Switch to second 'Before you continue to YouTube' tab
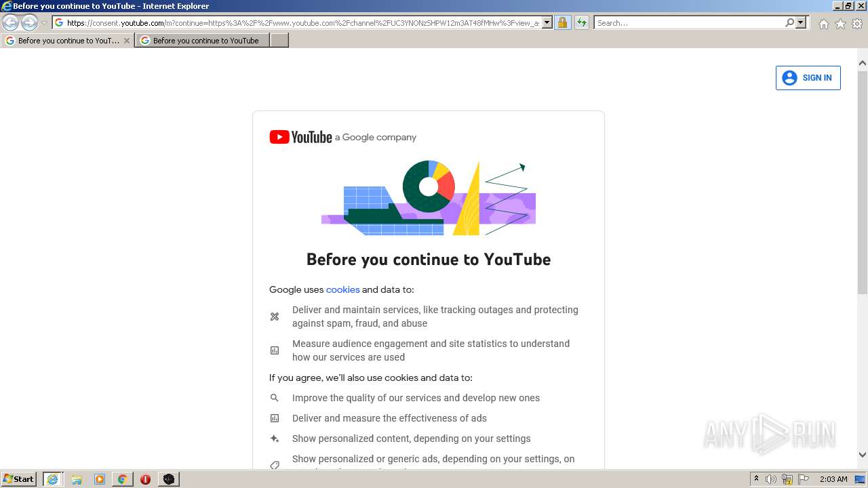The image size is (868, 488). coord(201,41)
